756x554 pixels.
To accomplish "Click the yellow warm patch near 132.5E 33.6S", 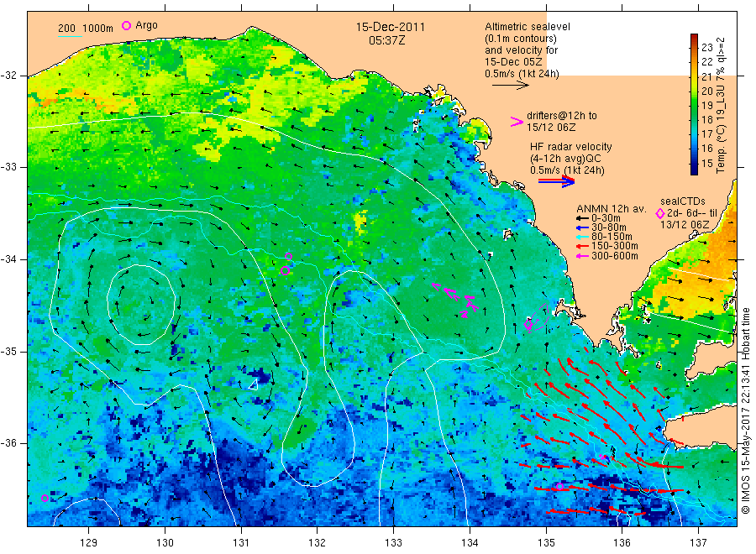I will (360, 223).
